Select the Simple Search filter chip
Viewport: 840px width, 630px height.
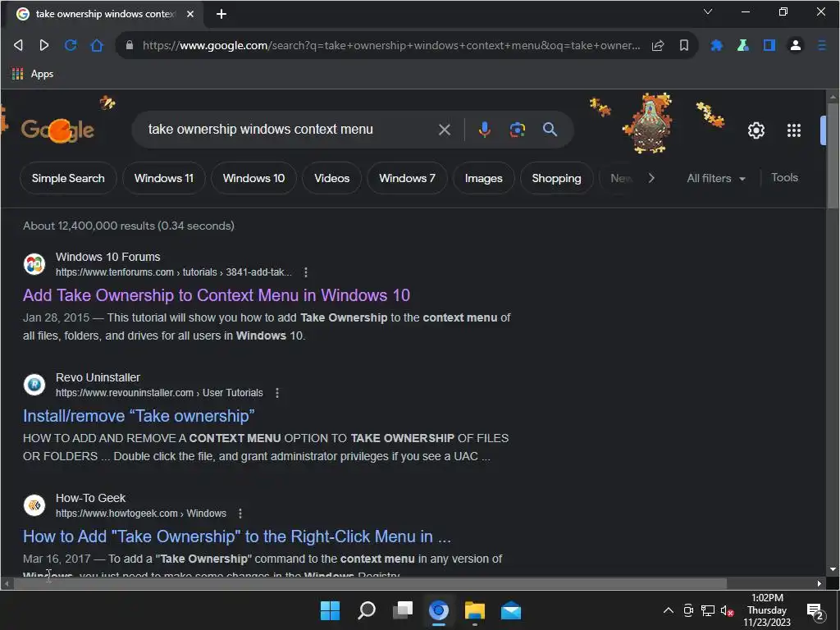(x=68, y=178)
